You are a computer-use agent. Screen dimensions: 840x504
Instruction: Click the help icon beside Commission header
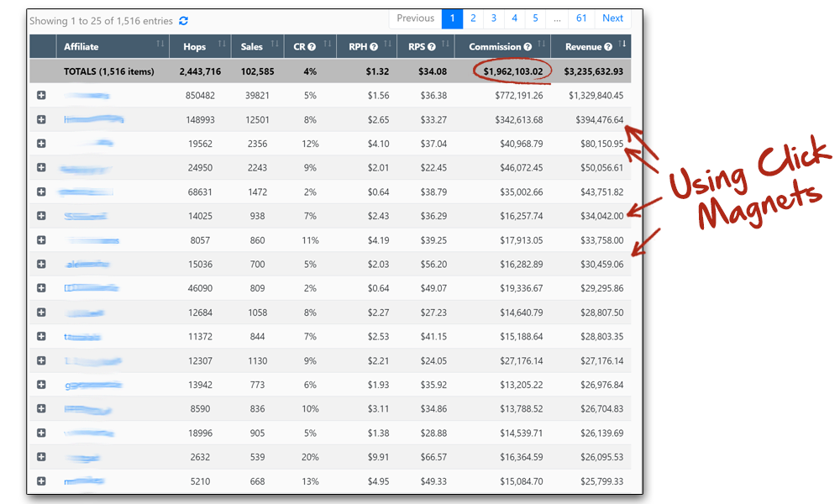(528, 47)
